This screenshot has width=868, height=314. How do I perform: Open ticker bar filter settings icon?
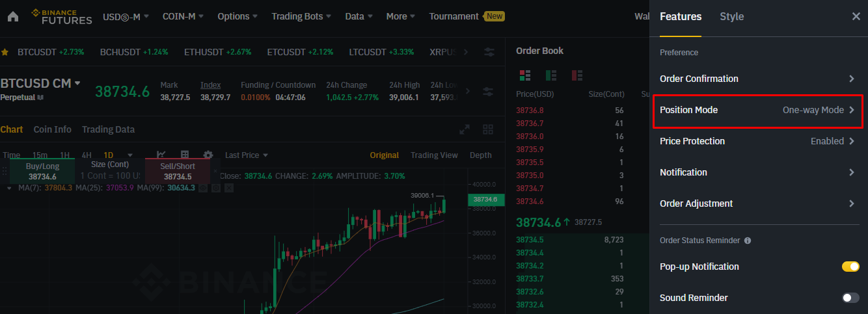tap(489, 52)
